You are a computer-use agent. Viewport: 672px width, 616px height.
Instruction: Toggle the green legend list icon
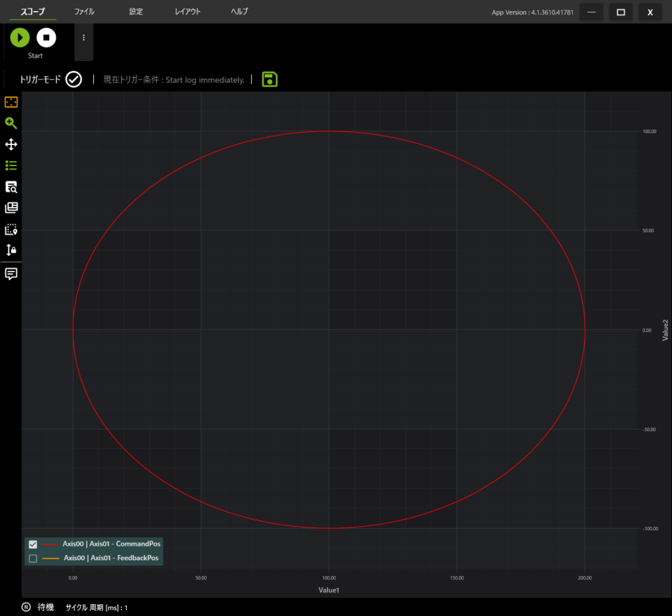pos(11,165)
